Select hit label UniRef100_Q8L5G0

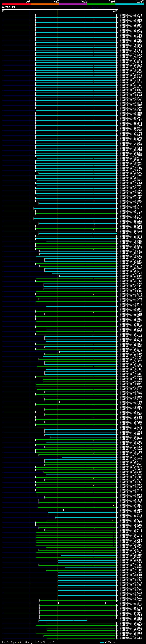click(131, 30)
